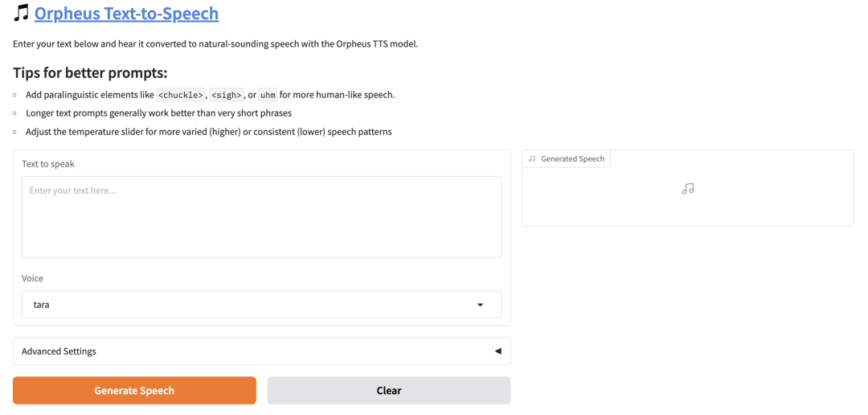Click the music note placeholder in the empty audio panel

tap(687, 189)
